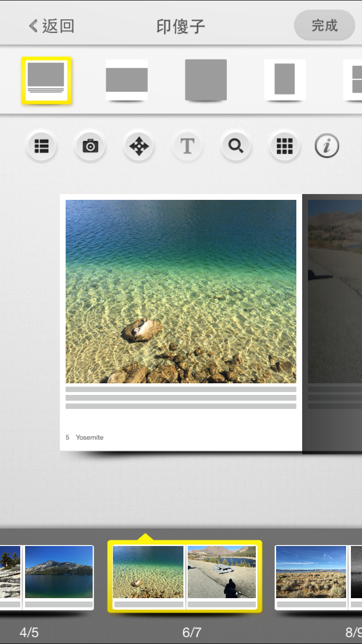
Task: Select pages 6/7 spread thumbnail
Action: click(184, 576)
